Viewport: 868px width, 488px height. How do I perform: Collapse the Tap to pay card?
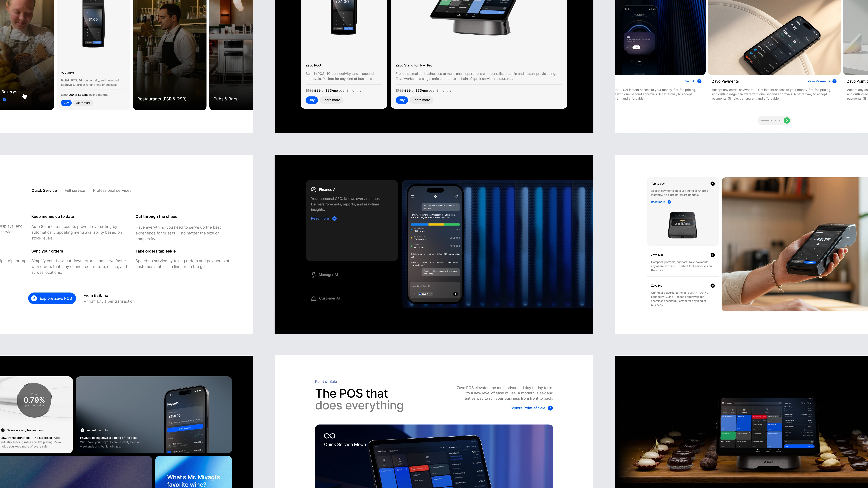(712, 184)
